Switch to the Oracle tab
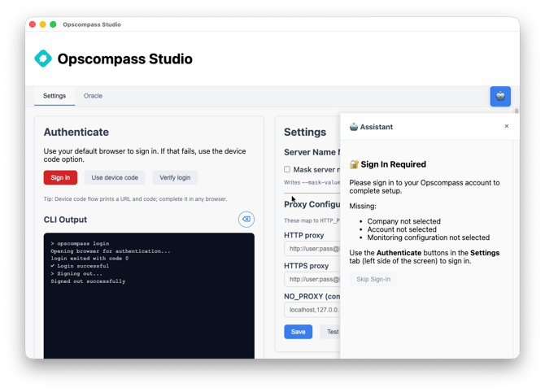The image size is (545, 392). click(93, 96)
